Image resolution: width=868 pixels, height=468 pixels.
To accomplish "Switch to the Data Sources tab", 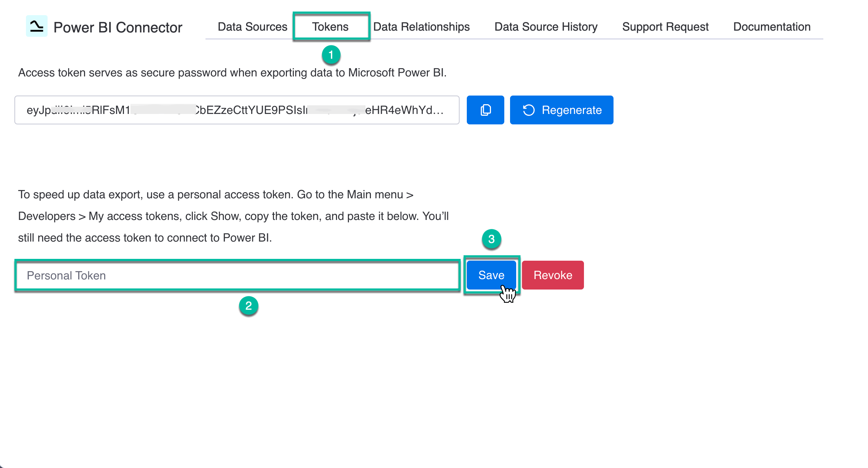I will click(252, 26).
